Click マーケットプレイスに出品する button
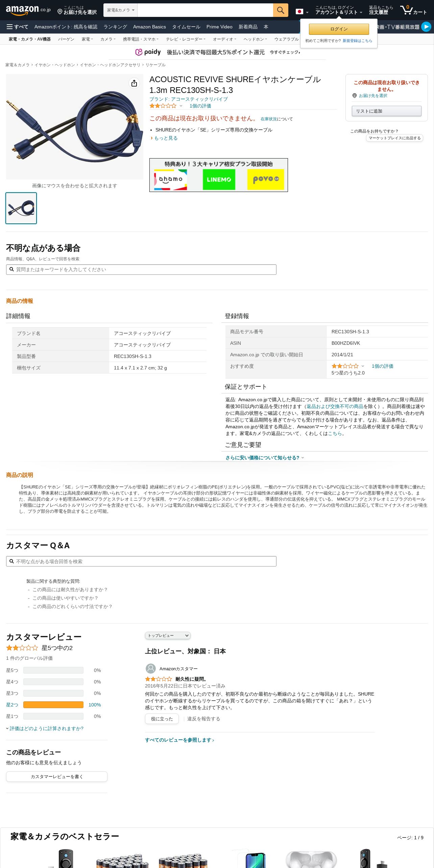Image resolution: width=434 pixels, height=868 pixels. (394, 138)
